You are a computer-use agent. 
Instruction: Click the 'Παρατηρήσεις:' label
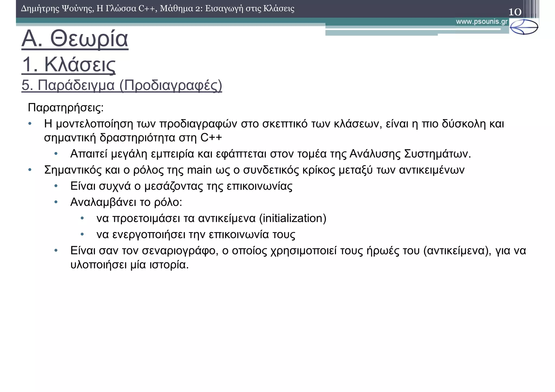click(66, 108)
